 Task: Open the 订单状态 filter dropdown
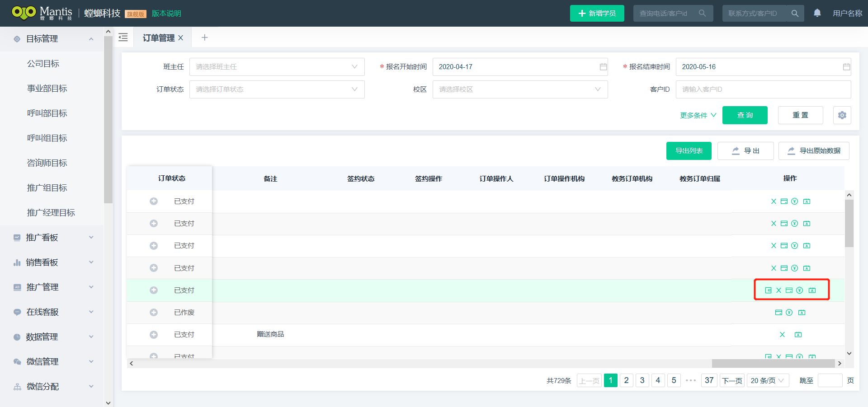point(277,89)
